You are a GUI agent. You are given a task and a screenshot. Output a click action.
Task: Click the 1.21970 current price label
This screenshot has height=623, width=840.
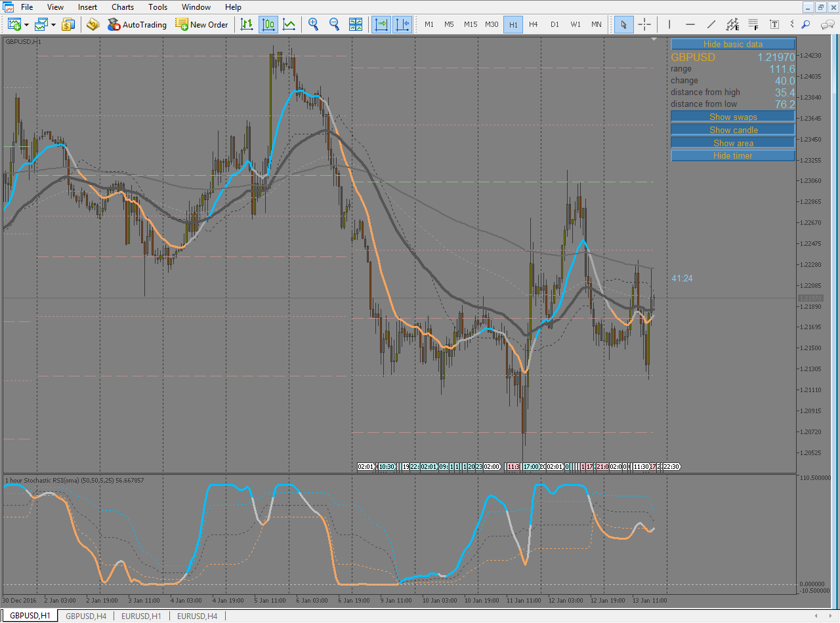810,298
